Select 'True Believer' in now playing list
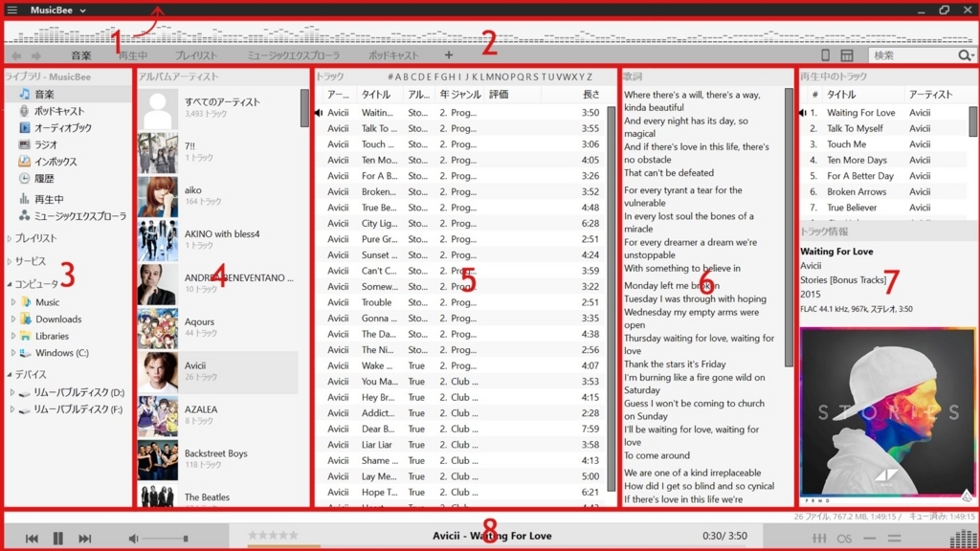This screenshot has height=551, width=980. 884,208
